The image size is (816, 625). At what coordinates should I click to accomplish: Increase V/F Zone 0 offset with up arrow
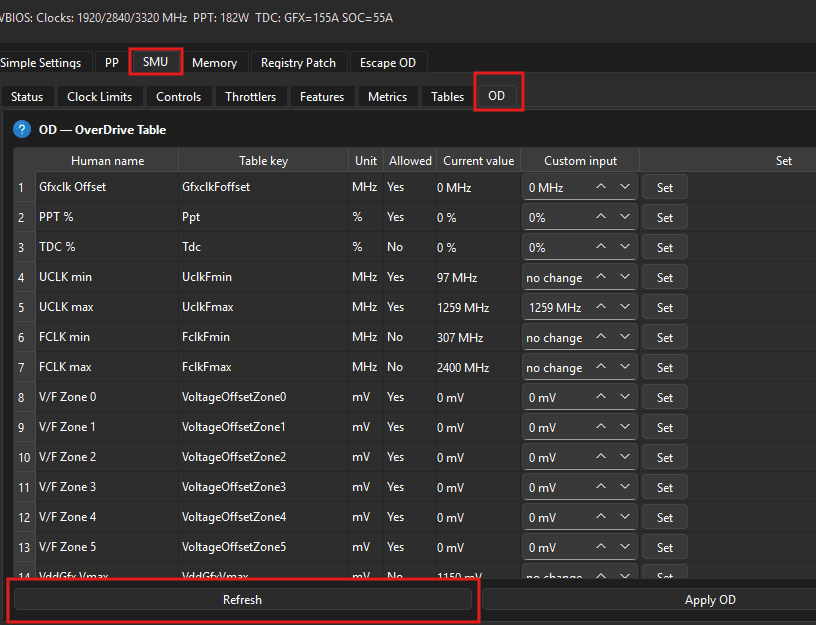click(x=601, y=397)
